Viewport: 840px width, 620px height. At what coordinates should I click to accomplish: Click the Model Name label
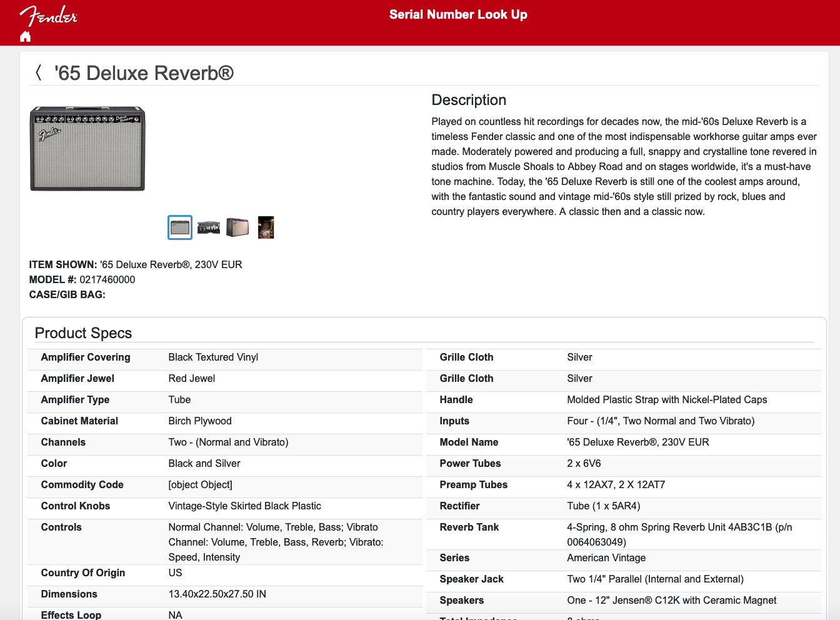pos(469,442)
